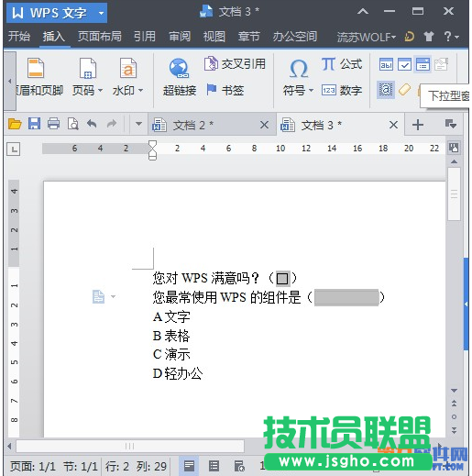Expand the watermark dropdown arrow

pos(140,91)
